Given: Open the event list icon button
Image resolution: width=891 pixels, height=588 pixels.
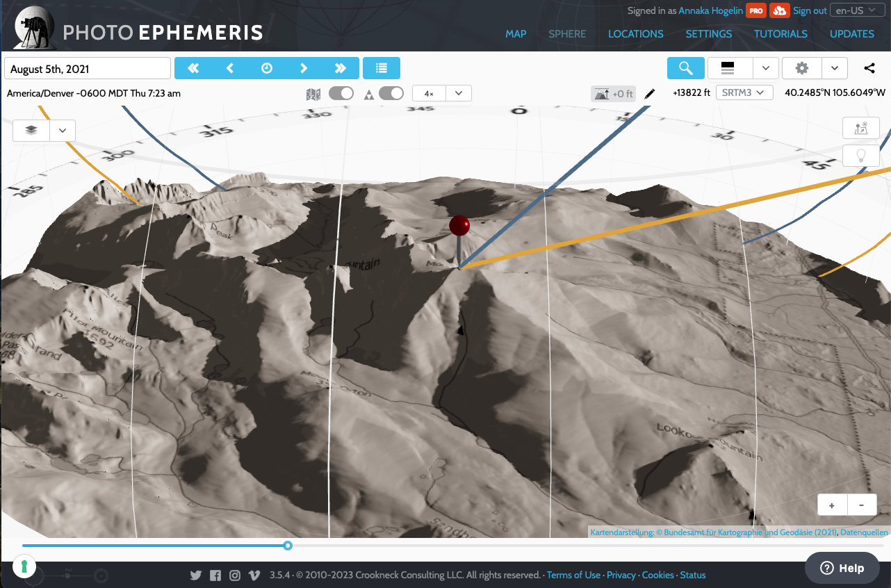Looking at the screenshot, I should pyautogui.click(x=382, y=68).
